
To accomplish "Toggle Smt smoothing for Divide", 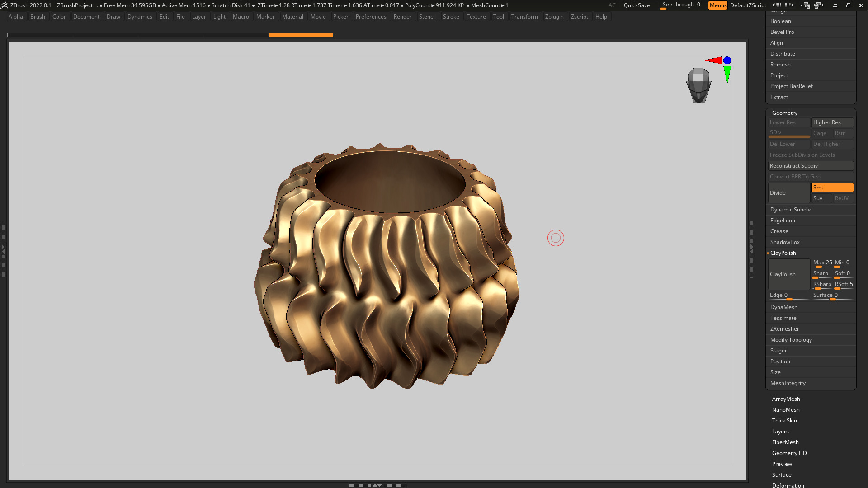I will click(x=832, y=188).
